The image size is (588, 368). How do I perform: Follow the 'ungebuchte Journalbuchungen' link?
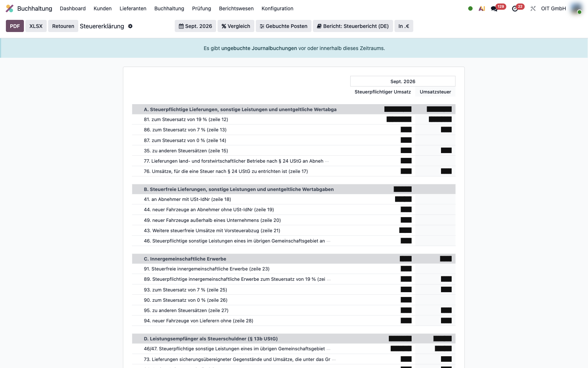259,48
